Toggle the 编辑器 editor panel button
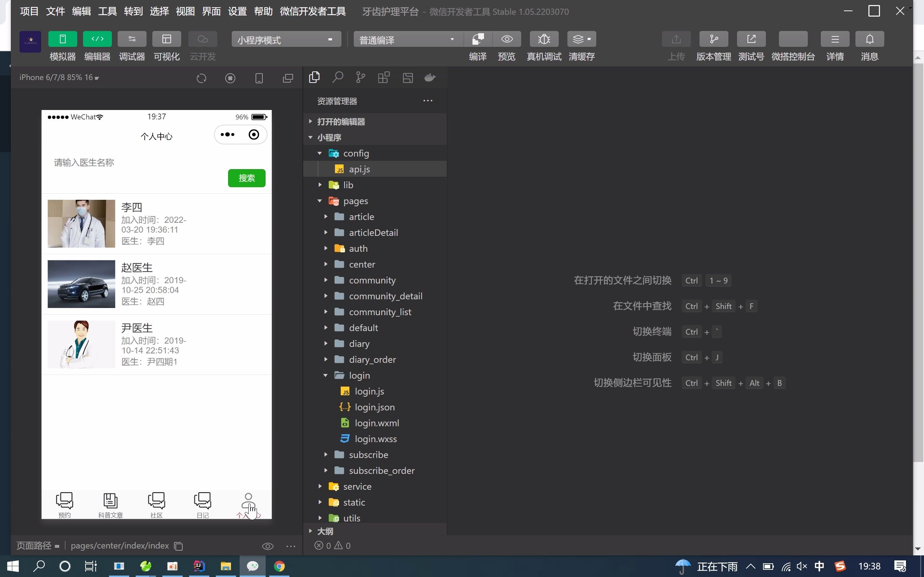The width and height of the screenshot is (924, 577). (x=97, y=39)
